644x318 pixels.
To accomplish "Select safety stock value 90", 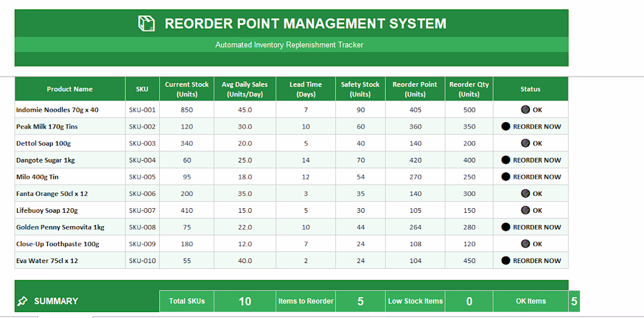I will coord(360,109).
